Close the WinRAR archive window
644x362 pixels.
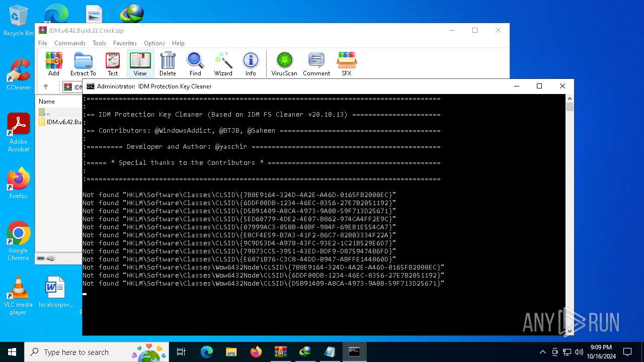[498, 30]
